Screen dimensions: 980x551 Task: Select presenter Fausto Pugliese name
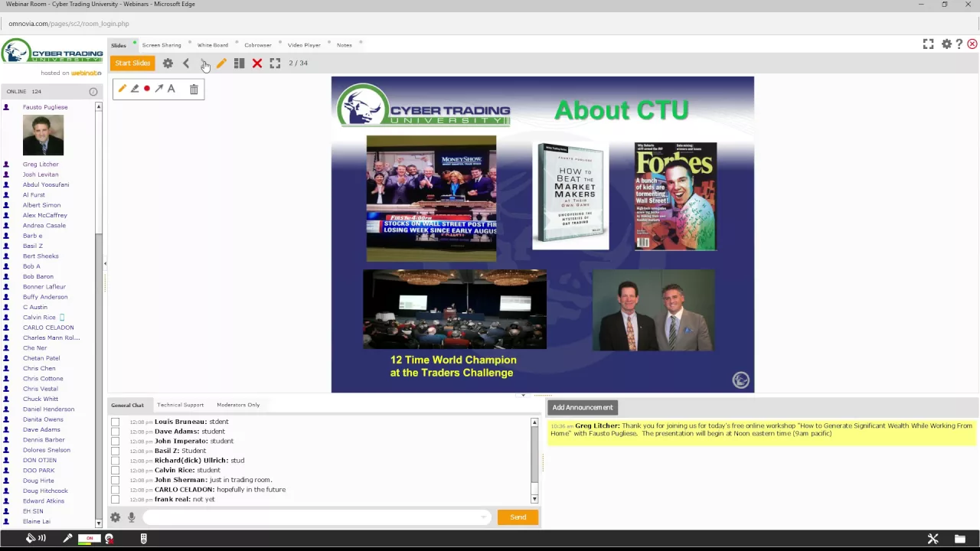tap(45, 107)
